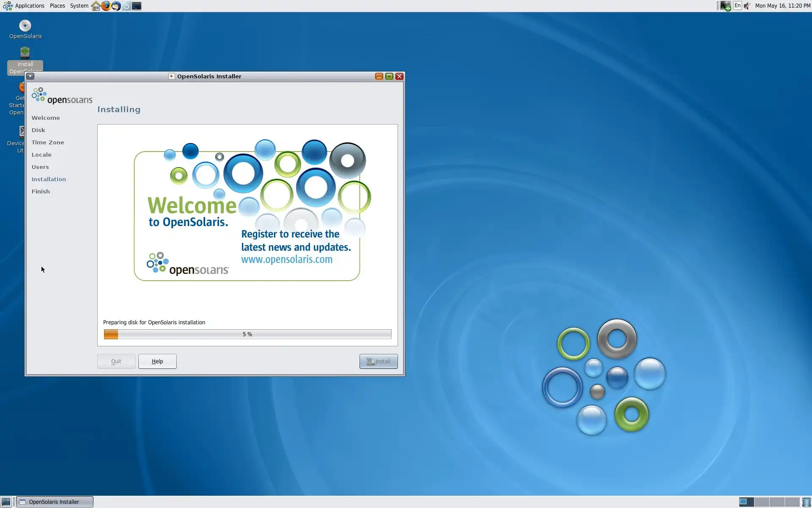
Task: Switch to the second workspace
Action: [761, 502]
